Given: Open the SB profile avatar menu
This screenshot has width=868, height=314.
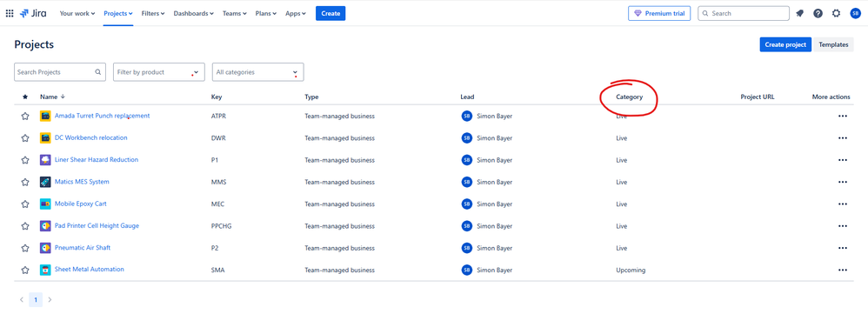Looking at the screenshot, I should click(855, 13).
